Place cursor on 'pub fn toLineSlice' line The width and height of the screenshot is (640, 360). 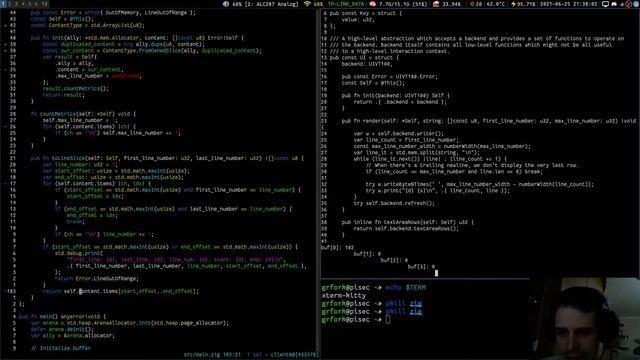click(x=167, y=158)
